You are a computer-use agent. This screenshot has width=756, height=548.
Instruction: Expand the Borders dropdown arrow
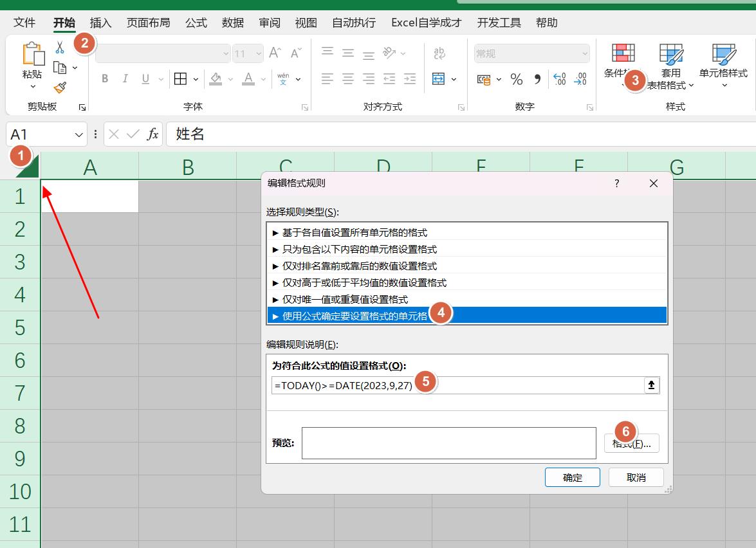(x=196, y=79)
